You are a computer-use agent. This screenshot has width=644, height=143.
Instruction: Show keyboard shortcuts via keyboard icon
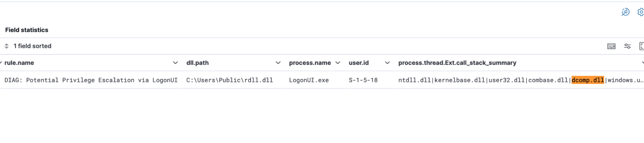click(611, 46)
